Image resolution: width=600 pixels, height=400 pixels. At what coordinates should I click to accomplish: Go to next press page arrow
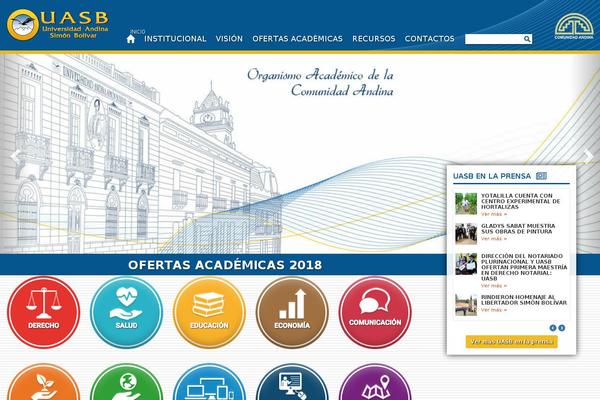pyautogui.click(x=561, y=328)
